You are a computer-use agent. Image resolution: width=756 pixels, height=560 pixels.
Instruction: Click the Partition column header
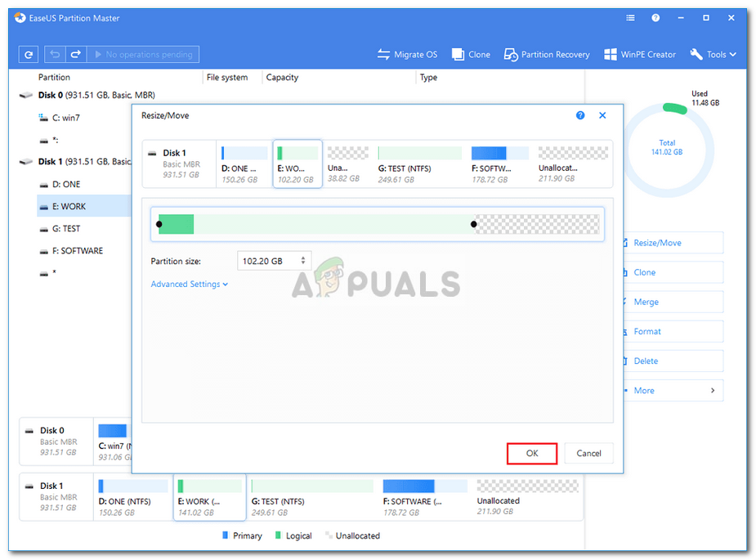pos(54,77)
